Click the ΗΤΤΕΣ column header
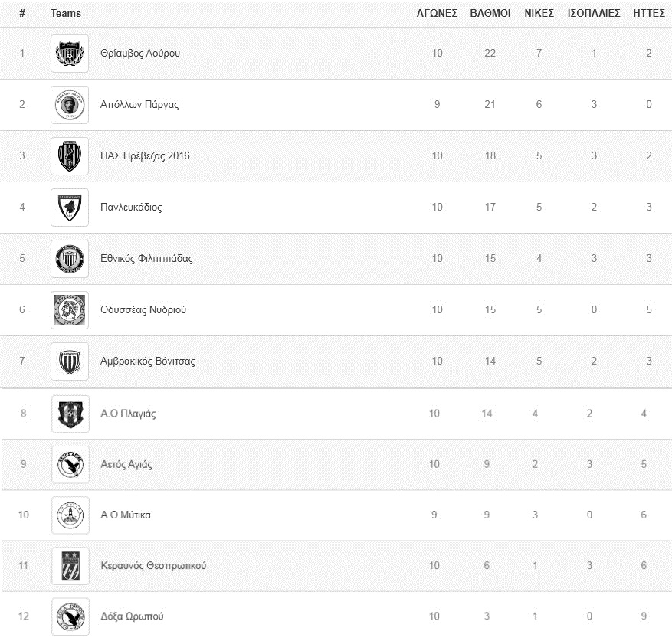The image size is (672, 641). [x=649, y=13]
